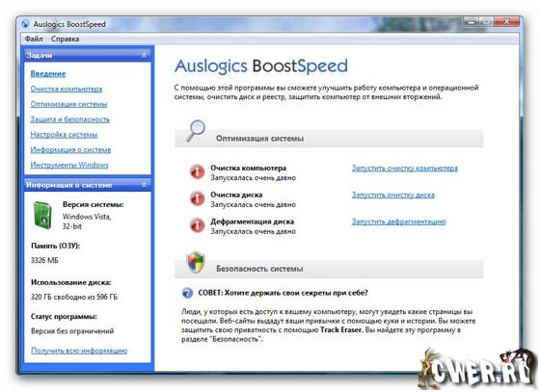The height and width of the screenshot is (392, 540).
Task: Click Получить всю информацию link
Action: point(79,351)
